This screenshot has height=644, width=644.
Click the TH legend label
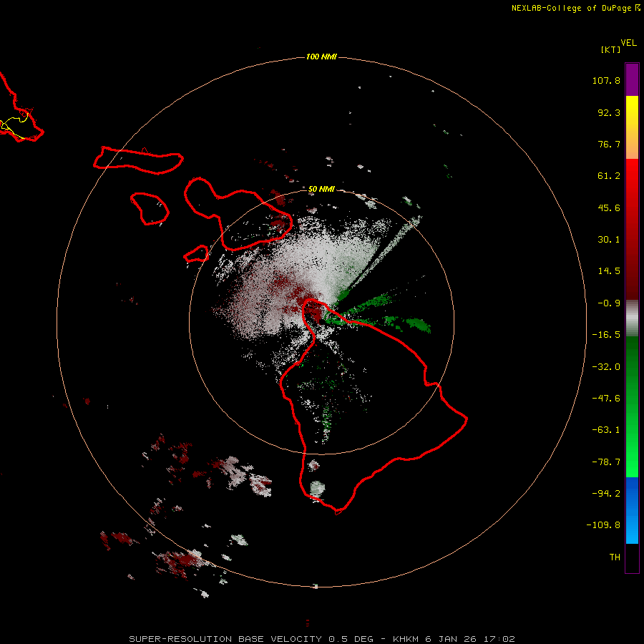pos(615,557)
